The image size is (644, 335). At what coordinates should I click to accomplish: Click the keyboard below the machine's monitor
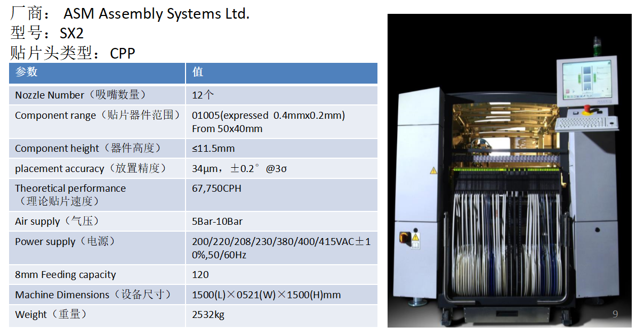click(x=586, y=123)
